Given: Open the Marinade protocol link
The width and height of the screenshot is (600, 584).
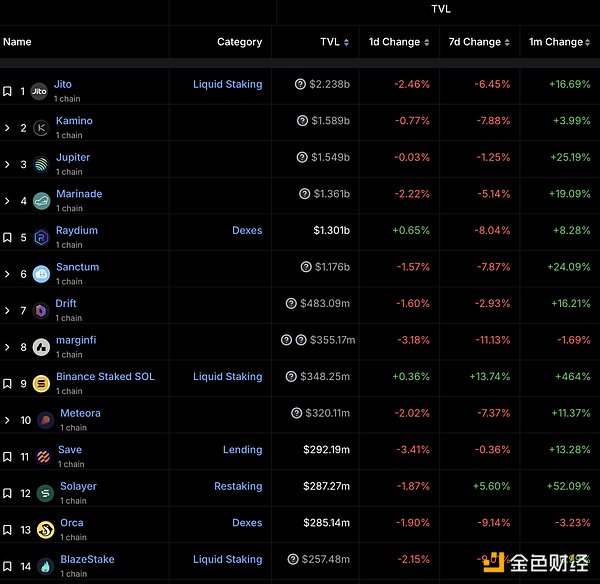Looking at the screenshot, I should (x=79, y=194).
